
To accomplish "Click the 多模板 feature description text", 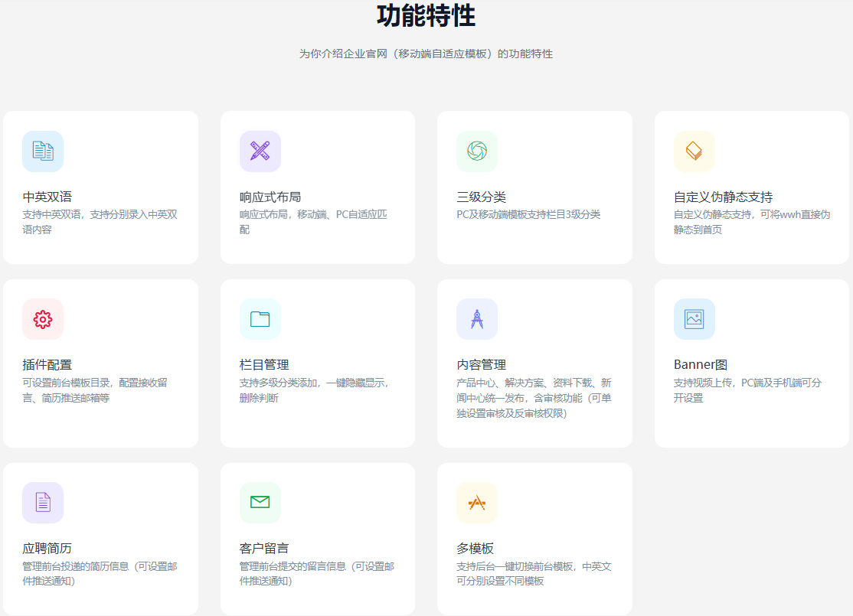I will 533,574.
